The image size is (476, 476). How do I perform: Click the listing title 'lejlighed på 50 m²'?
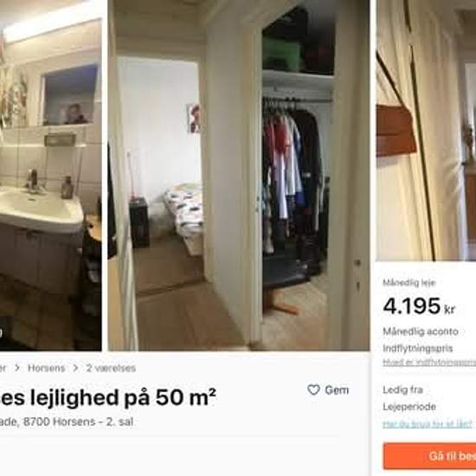pos(123,397)
